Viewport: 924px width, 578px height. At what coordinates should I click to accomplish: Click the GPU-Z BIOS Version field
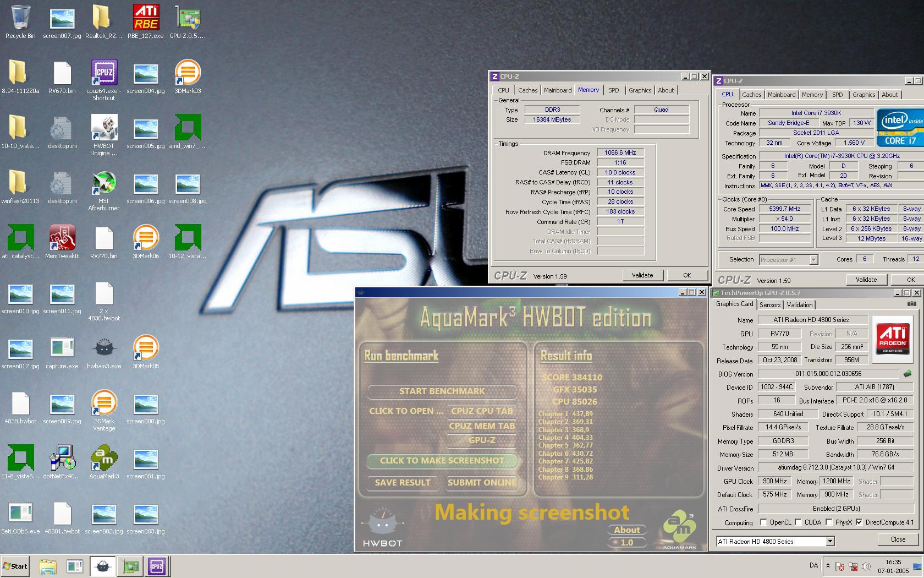point(828,374)
